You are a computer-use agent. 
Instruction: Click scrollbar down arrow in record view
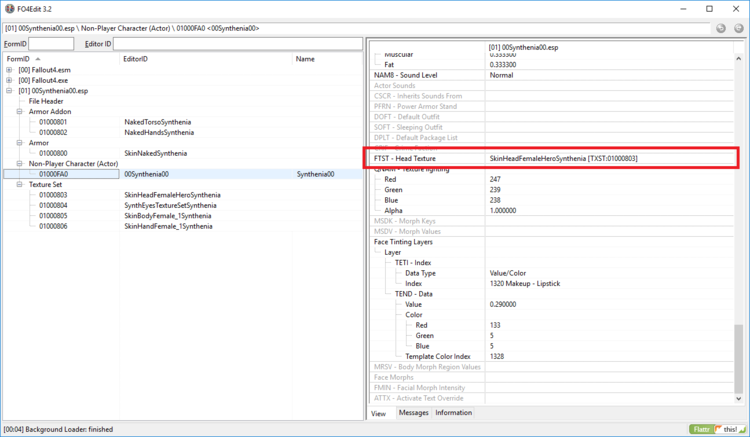point(739,398)
